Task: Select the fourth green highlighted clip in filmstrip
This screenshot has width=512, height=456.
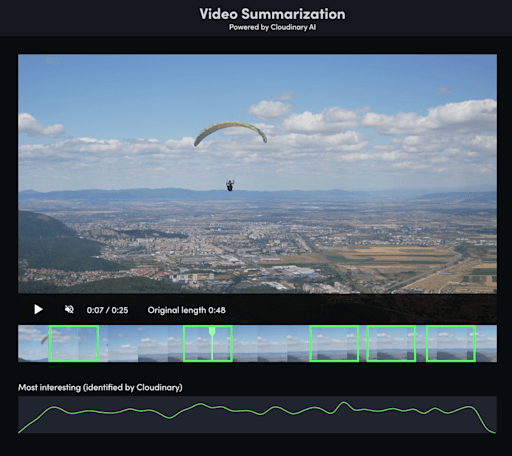Action: click(x=391, y=344)
